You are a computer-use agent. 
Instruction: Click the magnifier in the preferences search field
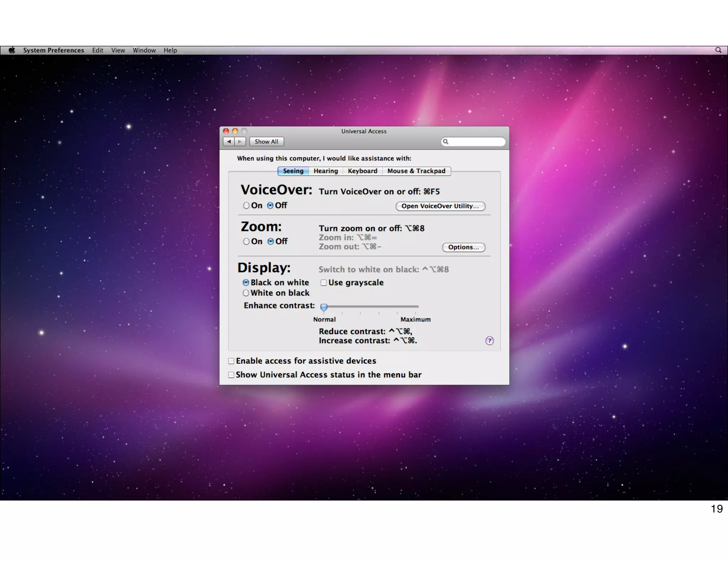coord(445,142)
